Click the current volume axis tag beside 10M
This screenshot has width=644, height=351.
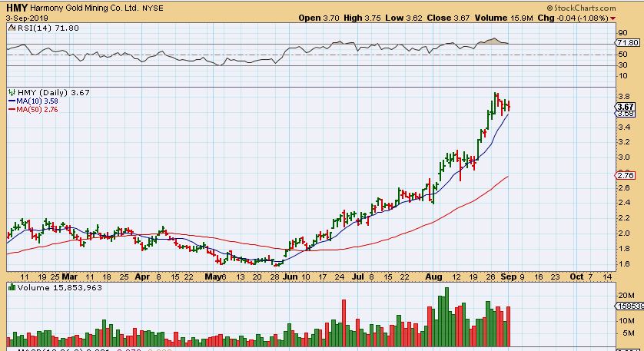629,306
